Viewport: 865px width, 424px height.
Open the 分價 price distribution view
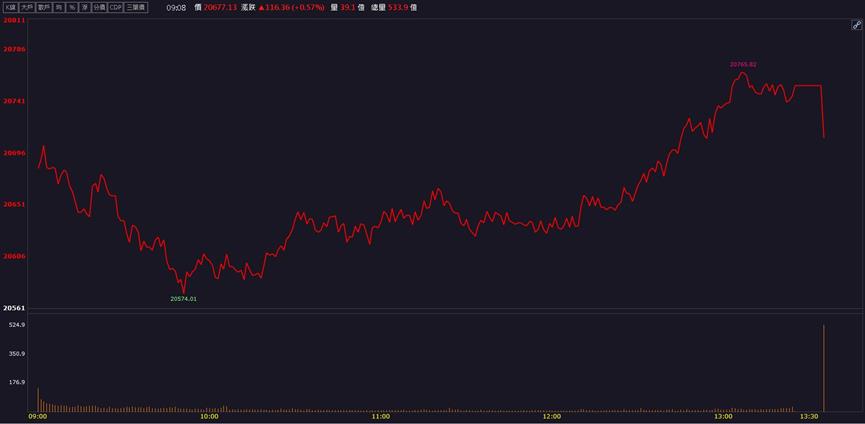(99, 8)
